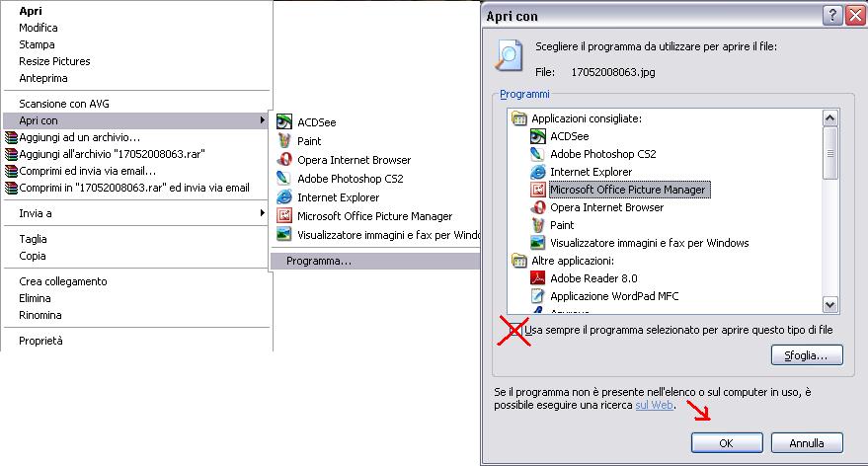The height and width of the screenshot is (466, 868).
Task: Click the magnifier file icon in the dialog header
Action: [x=509, y=55]
